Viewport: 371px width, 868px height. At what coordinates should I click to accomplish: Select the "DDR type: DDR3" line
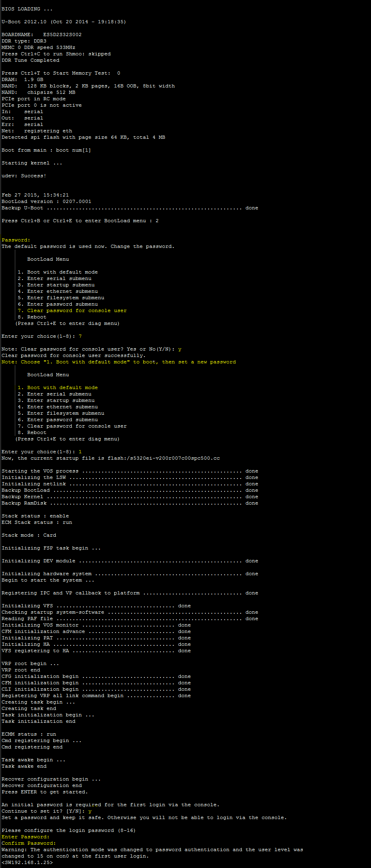(x=24, y=41)
